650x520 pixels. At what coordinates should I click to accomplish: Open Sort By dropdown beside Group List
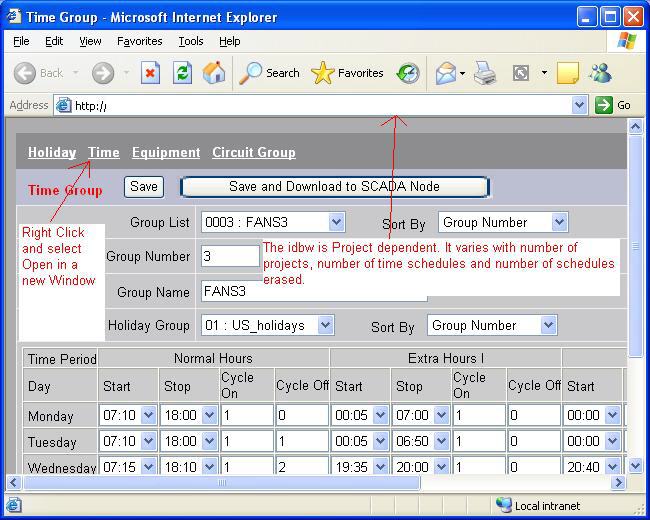click(559, 222)
